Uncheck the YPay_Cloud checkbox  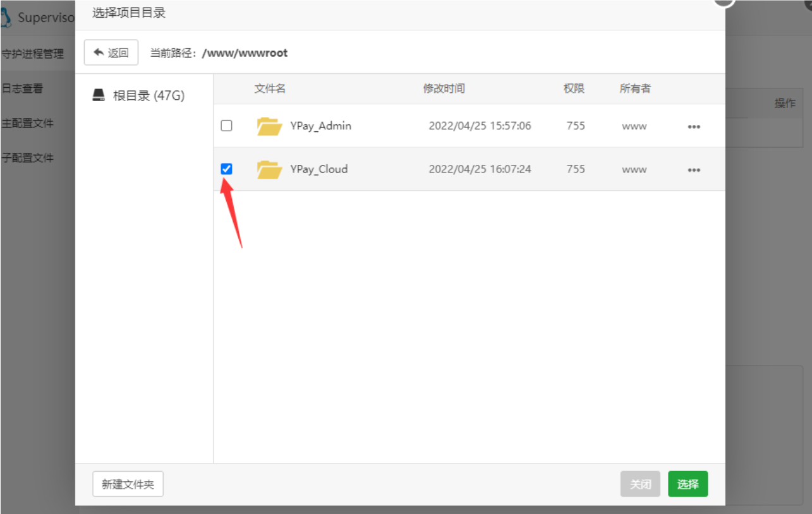[x=226, y=169]
